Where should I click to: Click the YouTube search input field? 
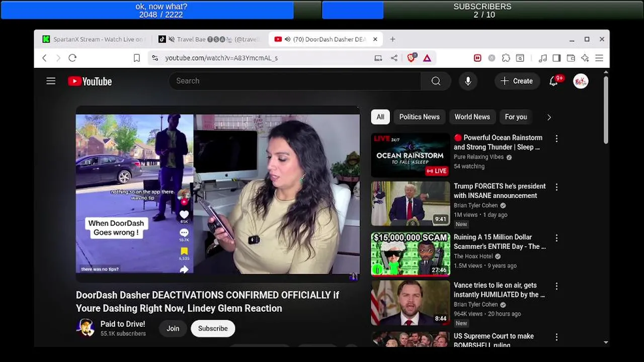pyautogui.click(x=295, y=81)
